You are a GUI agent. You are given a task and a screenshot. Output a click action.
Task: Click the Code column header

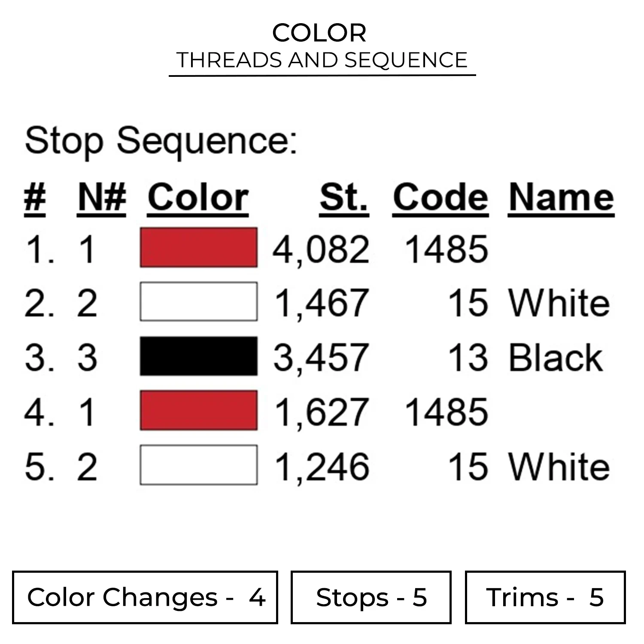[x=440, y=197]
